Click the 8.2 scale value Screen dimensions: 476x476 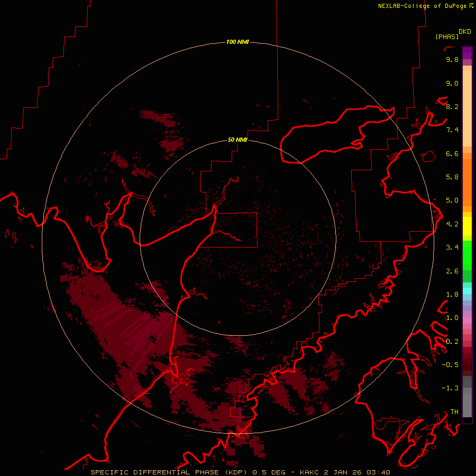452,106
